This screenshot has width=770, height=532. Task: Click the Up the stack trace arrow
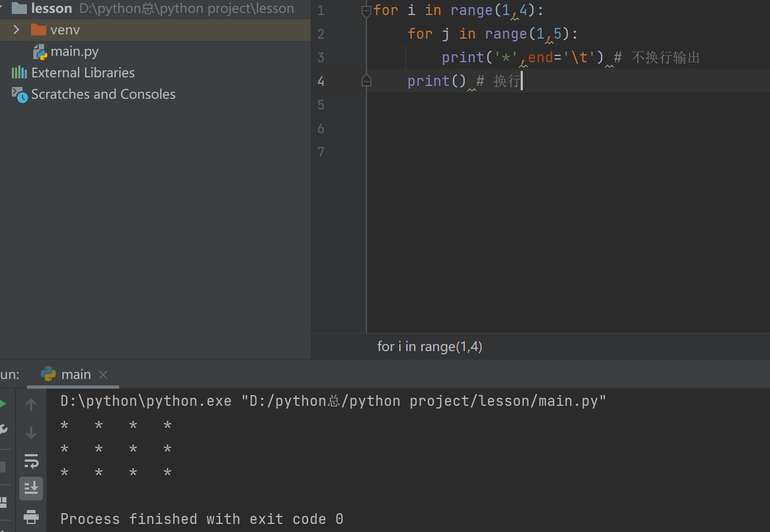click(31, 405)
